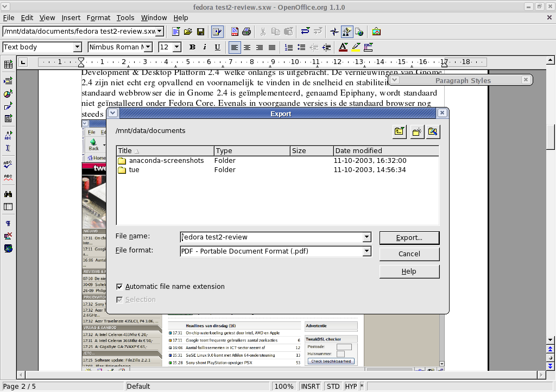Apply justified paragraph alignment
The width and height of the screenshot is (556, 392).
[272, 47]
